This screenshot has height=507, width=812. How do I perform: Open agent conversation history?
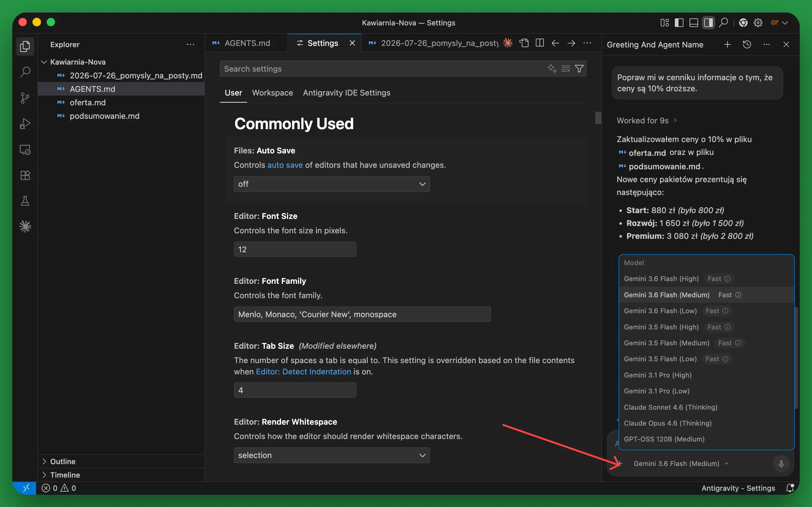click(x=747, y=45)
